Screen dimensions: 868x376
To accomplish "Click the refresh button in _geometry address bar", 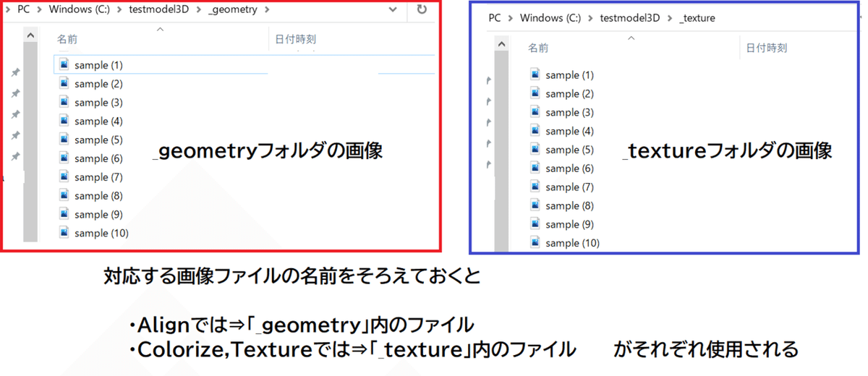I will point(422,10).
